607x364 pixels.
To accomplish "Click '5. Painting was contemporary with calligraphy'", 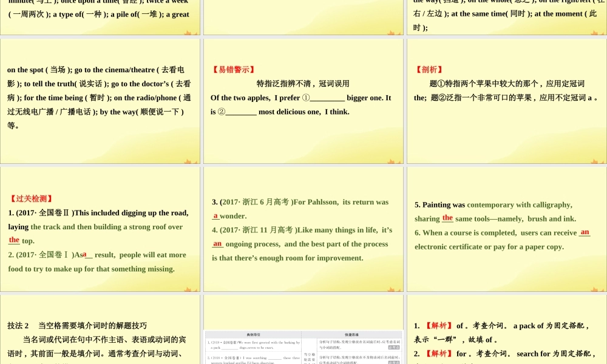I will tap(493, 204).
